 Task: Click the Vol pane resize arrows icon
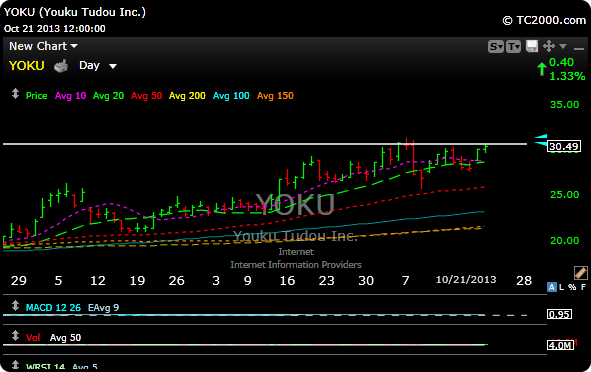pyautogui.click(x=15, y=335)
